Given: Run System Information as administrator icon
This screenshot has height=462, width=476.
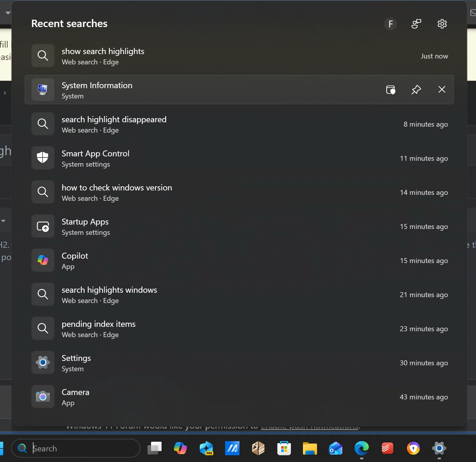Looking at the screenshot, I should [390, 90].
